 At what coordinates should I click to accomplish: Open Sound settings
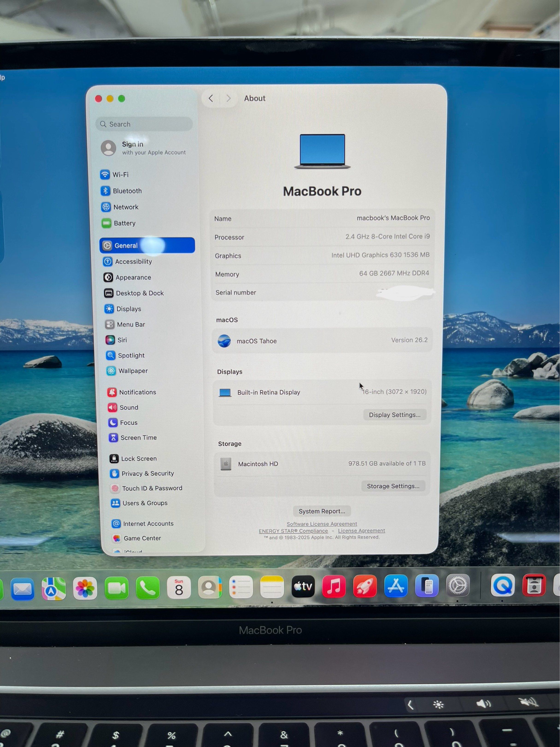[123, 407]
